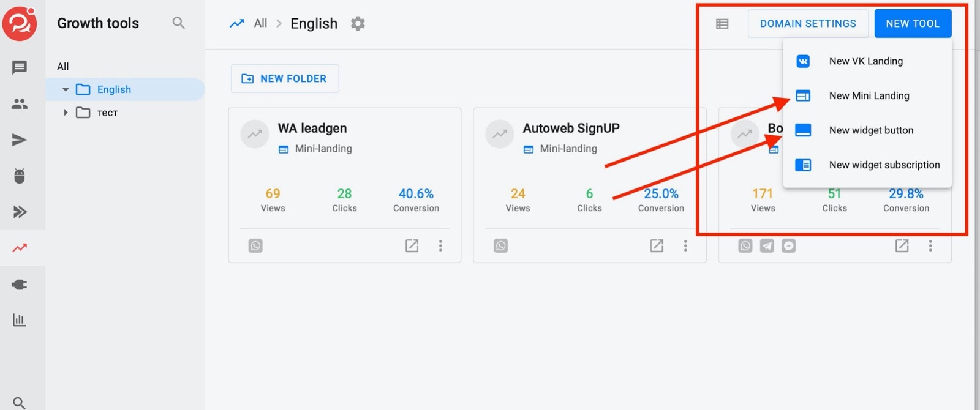Image resolution: width=980 pixels, height=410 pixels.
Task: Open English folder settings gear
Action: [358, 24]
